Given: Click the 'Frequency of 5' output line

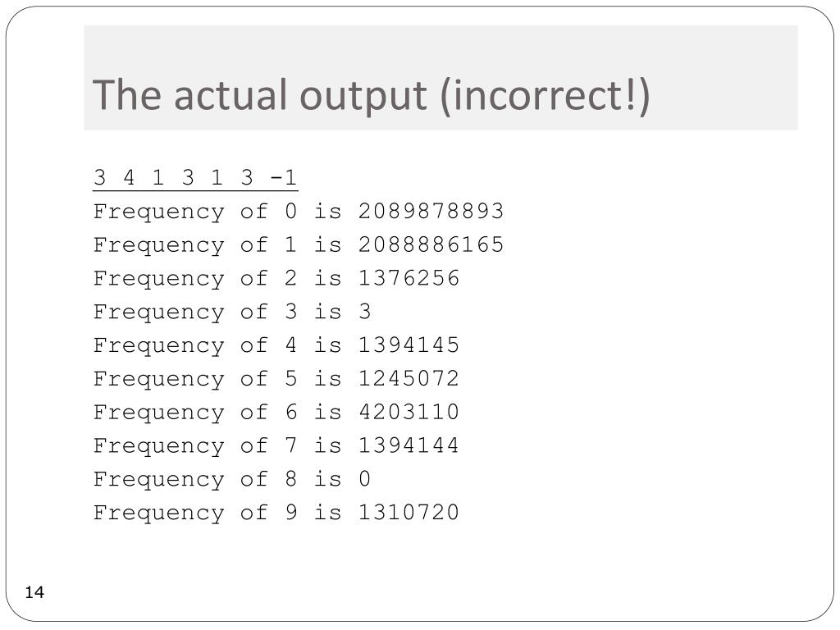Looking at the screenshot, I should pyautogui.click(x=276, y=379).
